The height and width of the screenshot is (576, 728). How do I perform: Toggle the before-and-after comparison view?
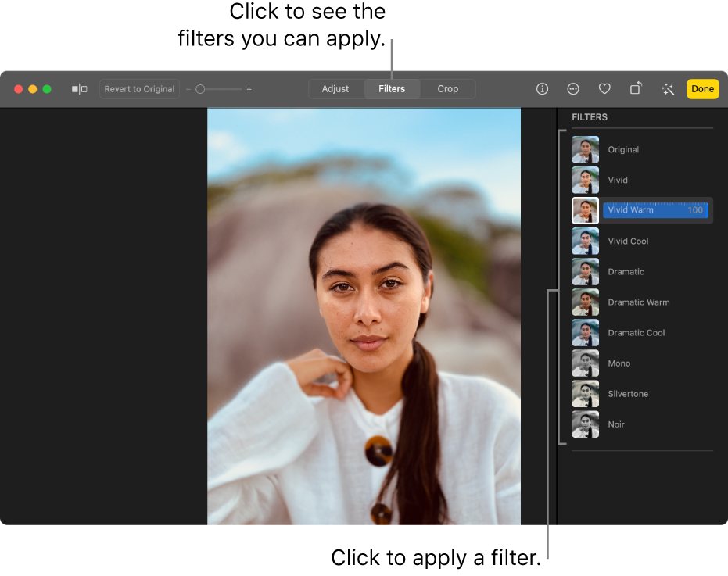point(78,88)
